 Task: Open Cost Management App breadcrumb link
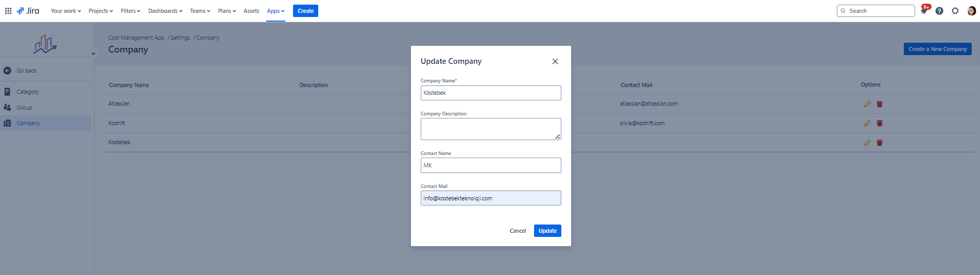click(136, 38)
